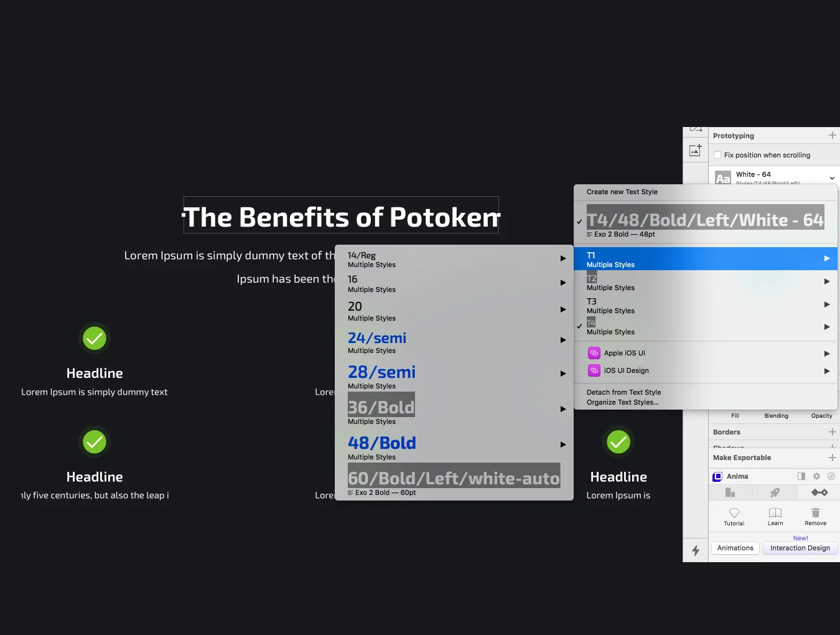Expand the 14/Reg submenu
Screen dimensions: 840x635
pos(454,259)
